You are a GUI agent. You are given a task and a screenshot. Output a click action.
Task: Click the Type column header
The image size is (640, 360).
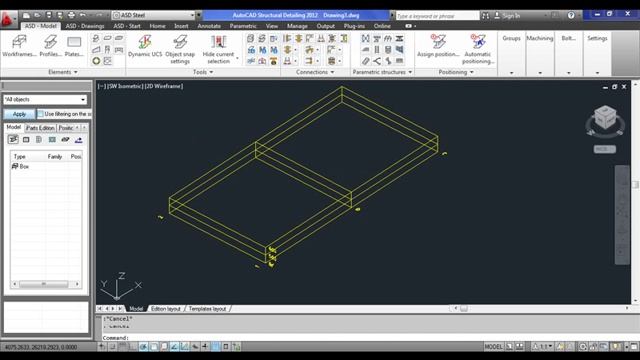coord(28,156)
